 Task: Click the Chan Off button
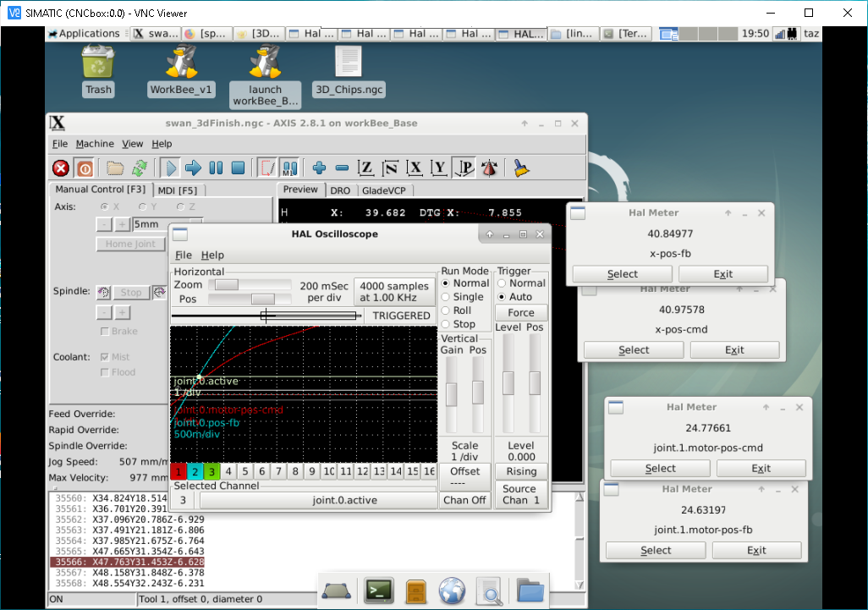(x=464, y=500)
